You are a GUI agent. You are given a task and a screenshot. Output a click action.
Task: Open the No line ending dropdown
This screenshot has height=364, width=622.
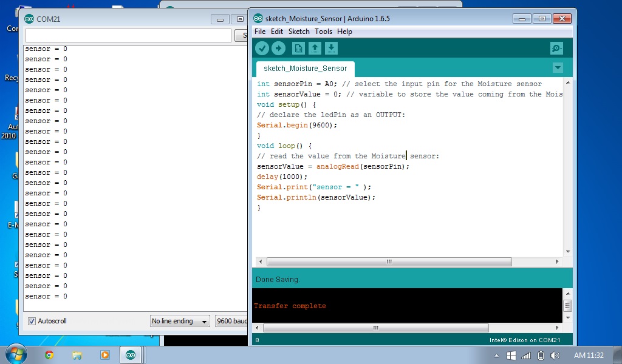(180, 321)
